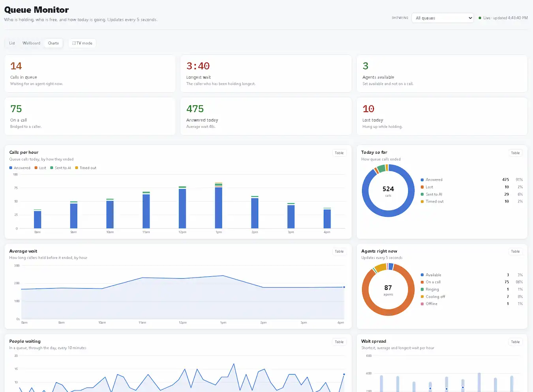Toggle Lost series in Calls per hour legend

point(40,168)
